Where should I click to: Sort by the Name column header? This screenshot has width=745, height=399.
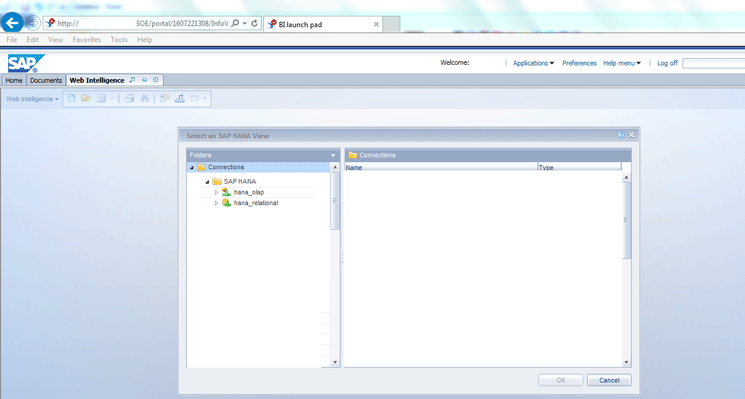441,167
